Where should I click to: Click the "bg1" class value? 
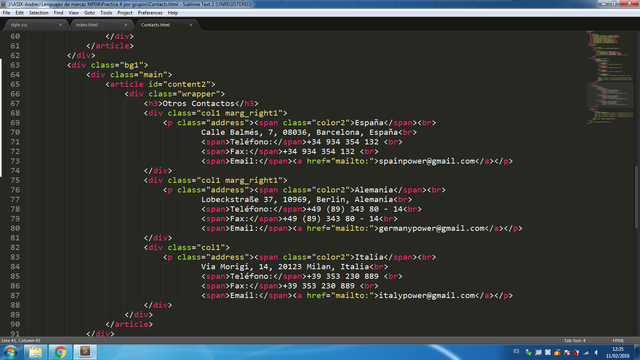(131, 65)
